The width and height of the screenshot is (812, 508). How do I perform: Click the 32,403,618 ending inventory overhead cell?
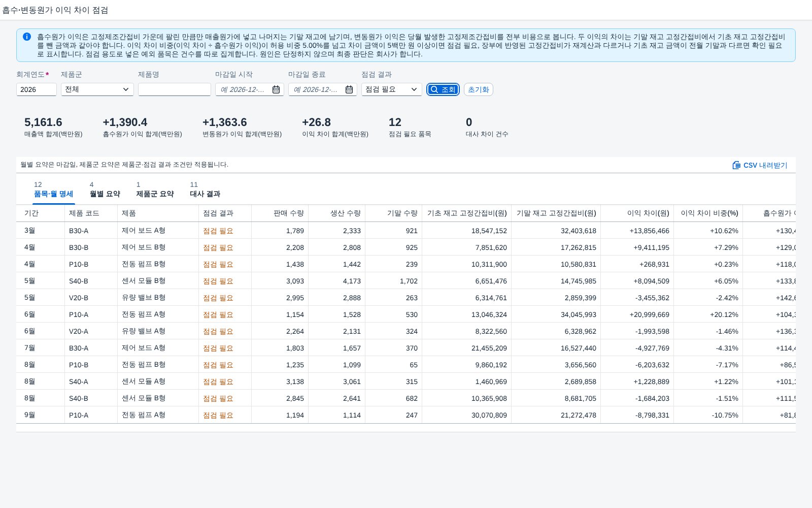click(x=556, y=231)
